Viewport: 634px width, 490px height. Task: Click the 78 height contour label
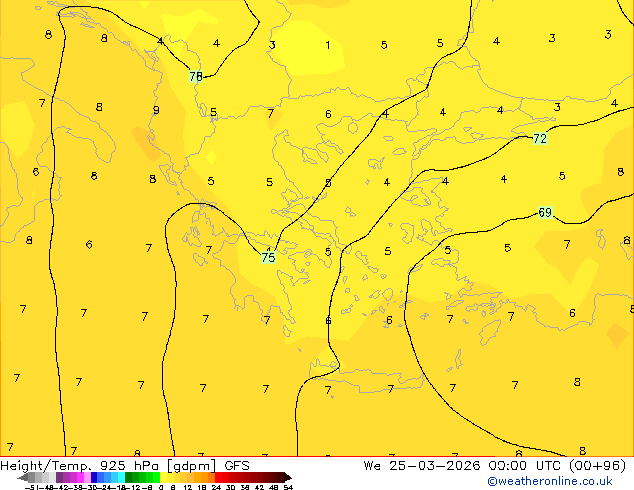196,76
